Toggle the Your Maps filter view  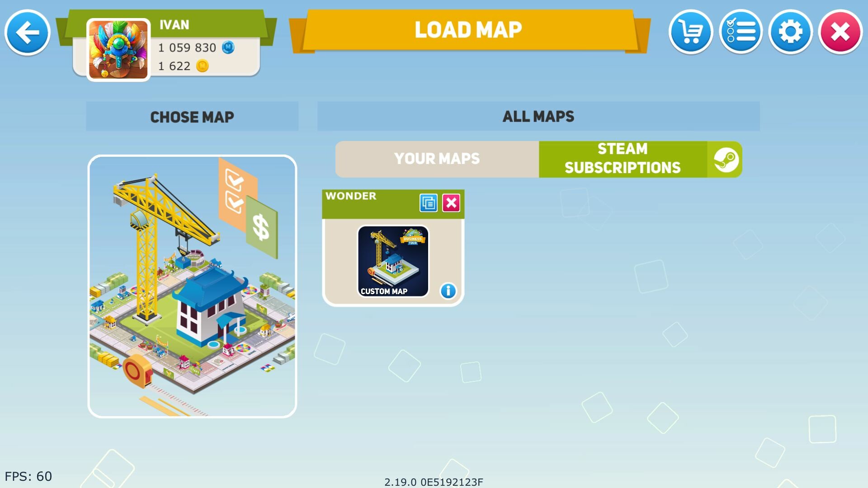(x=436, y=159)
